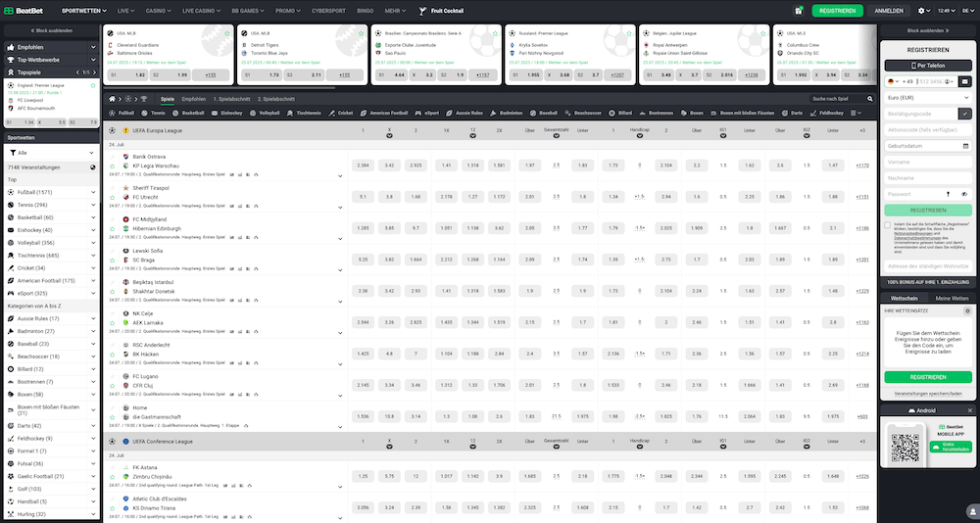The width and height of the screenshot is (980, 523).
Task: Favorite the Cleveland Guardians match card
Action: 227,33
